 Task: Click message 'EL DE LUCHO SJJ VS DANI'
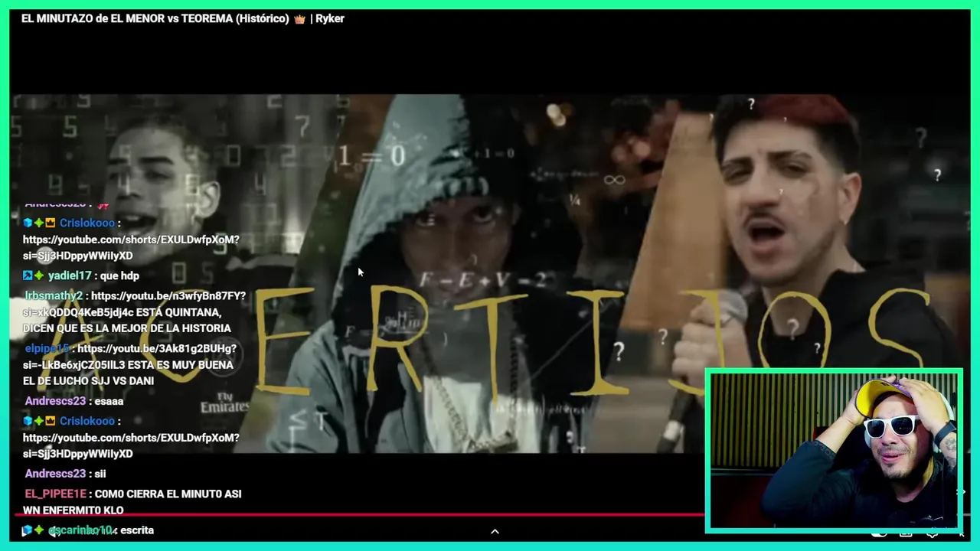point(88,381)
